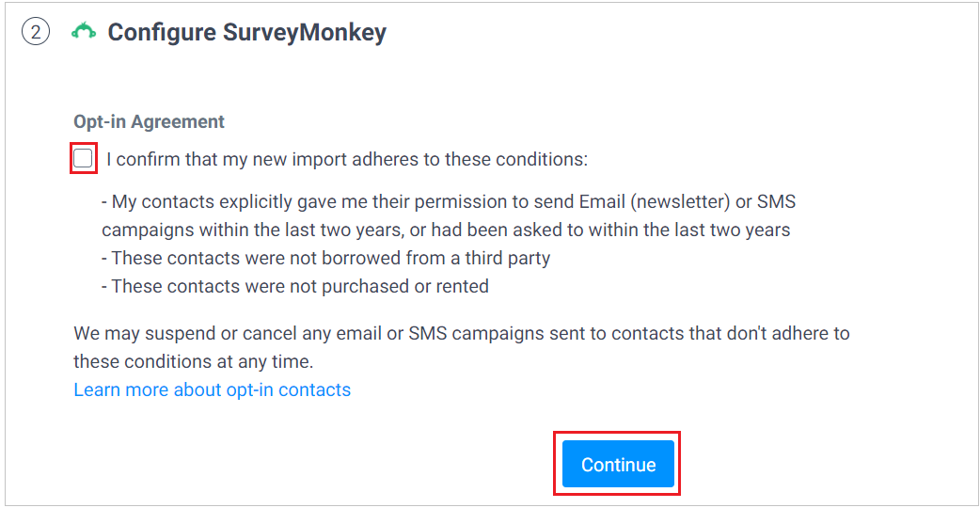
Task: Click the 'We may suspend or cancel' notice
Action: [462, 333]
